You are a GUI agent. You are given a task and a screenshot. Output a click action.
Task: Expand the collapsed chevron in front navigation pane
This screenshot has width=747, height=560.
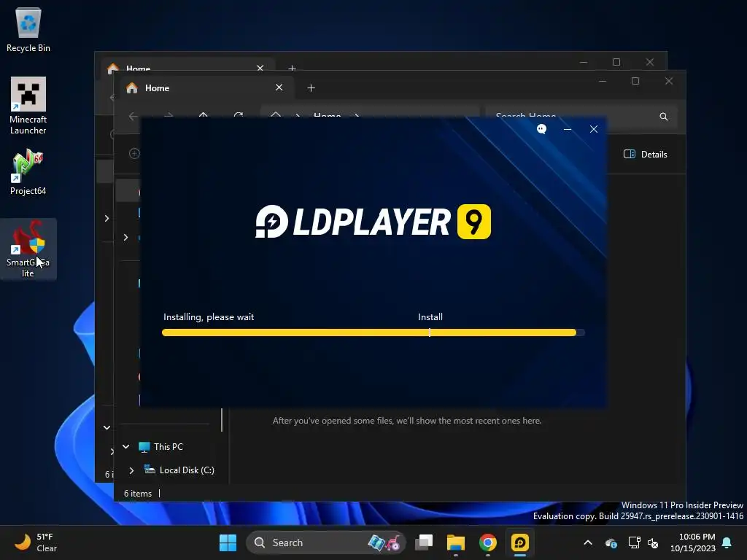click(x=125, y=237)
